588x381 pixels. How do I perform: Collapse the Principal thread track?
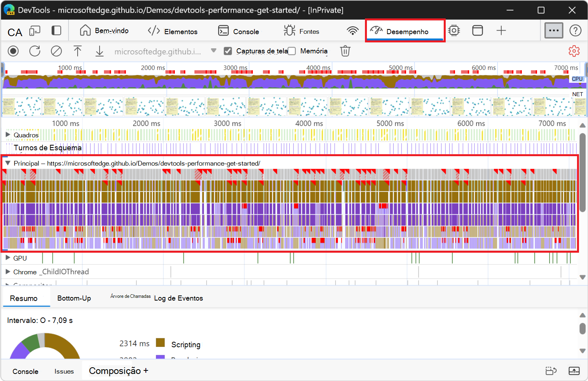8,163
